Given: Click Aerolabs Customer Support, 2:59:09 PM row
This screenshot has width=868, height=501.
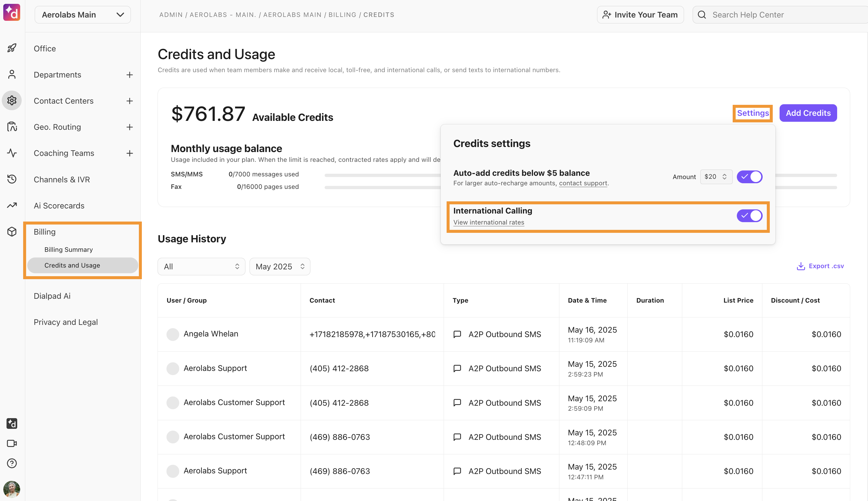Looking at the screenshot, I should coord(504,403).
